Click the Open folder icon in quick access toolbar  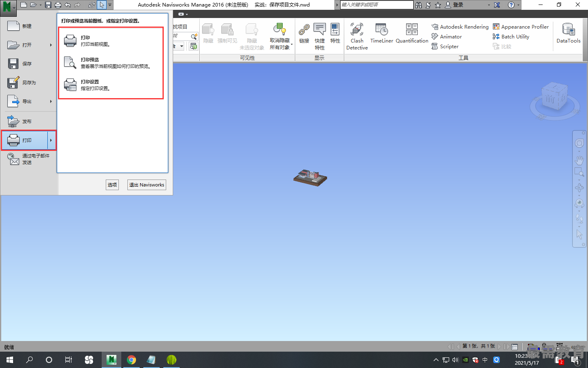pos(33,5)
